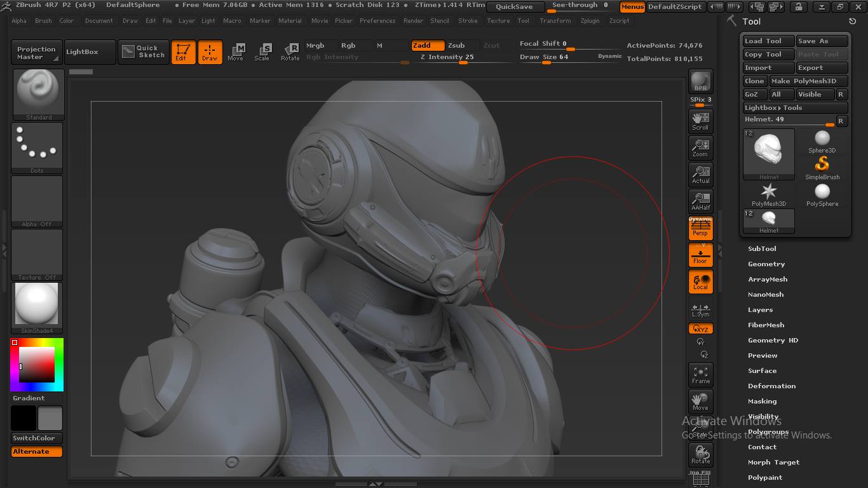
Task: Click the Tool palette restore icon
Action: click(853, 22)
